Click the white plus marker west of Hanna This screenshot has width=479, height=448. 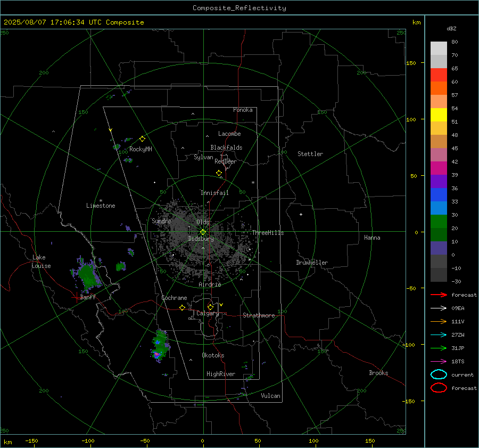pos(301,214)
